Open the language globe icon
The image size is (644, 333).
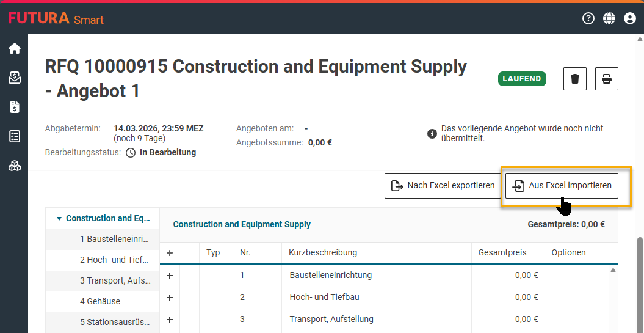[609, 18]
